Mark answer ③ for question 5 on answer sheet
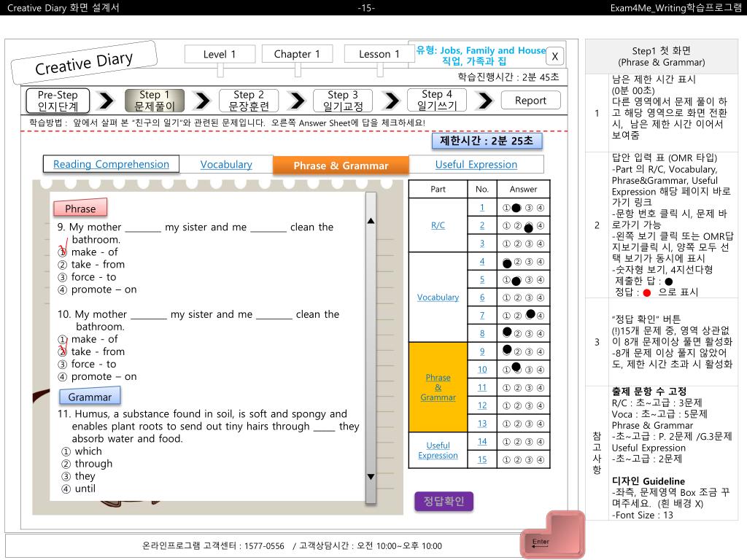The image size is (747, 560). (529, 280)
